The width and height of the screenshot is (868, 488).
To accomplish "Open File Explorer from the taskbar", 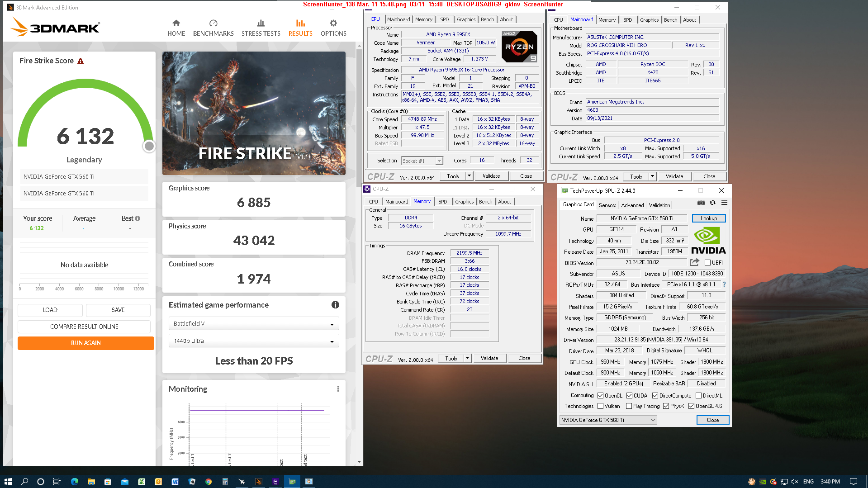I will click(x=91, y=482).
